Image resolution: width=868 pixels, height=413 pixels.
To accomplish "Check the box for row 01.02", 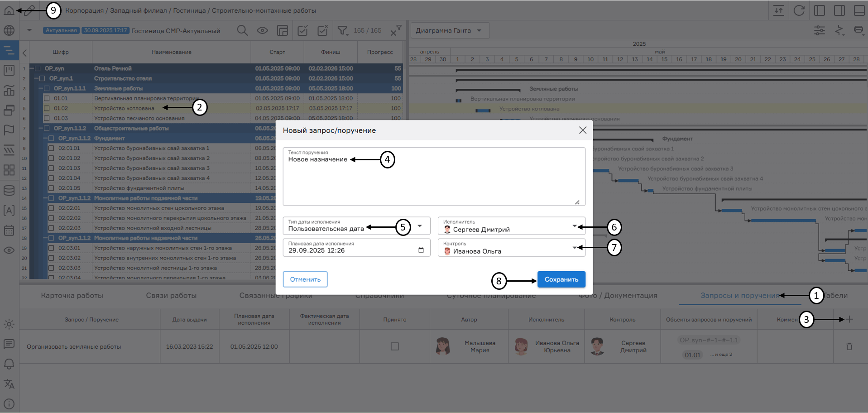I will coord(47,108).
